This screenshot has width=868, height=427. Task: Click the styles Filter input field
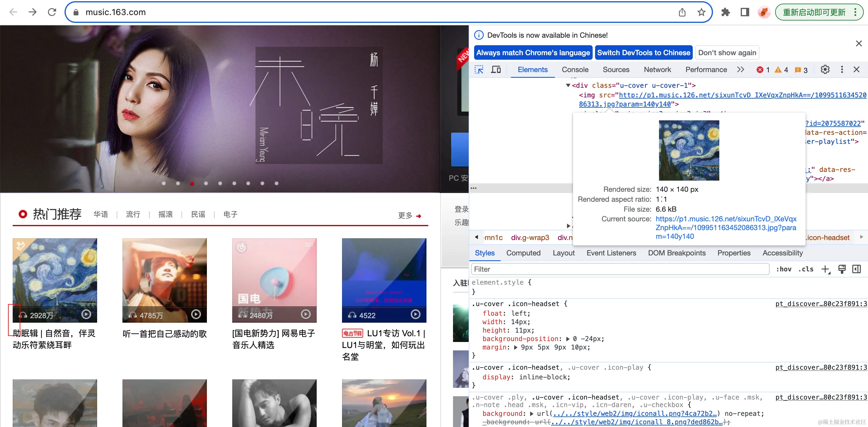click(x=620, y=269)
